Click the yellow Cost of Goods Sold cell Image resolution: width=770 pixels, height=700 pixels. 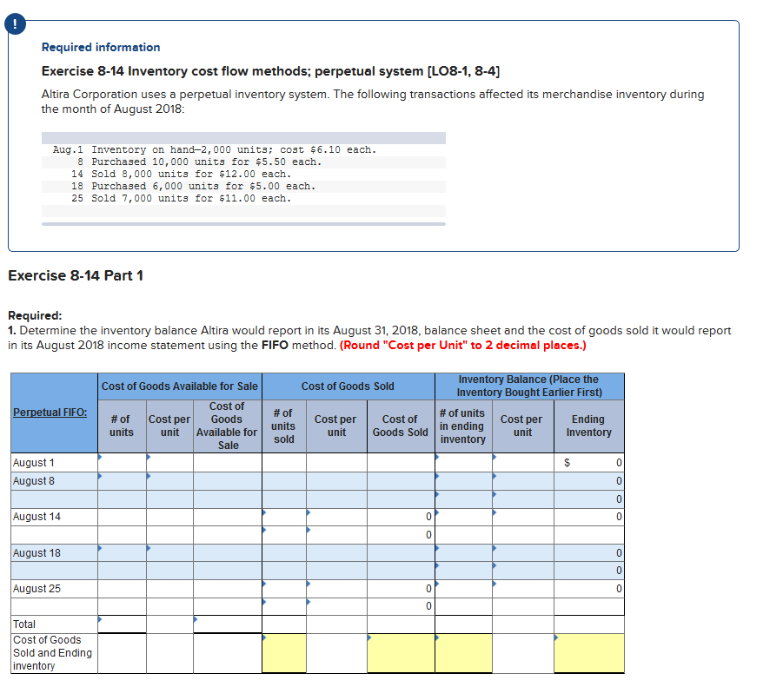click(399, 651)
